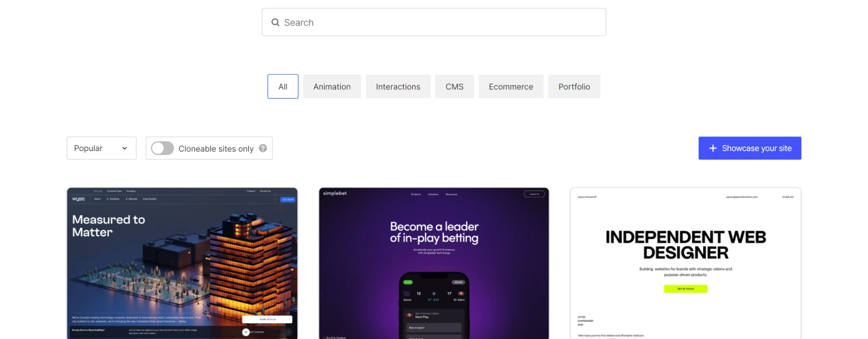Open the Independent Web Designer thumbnail
The width and height of the screenshot is (868, 339).
(685, 264)
